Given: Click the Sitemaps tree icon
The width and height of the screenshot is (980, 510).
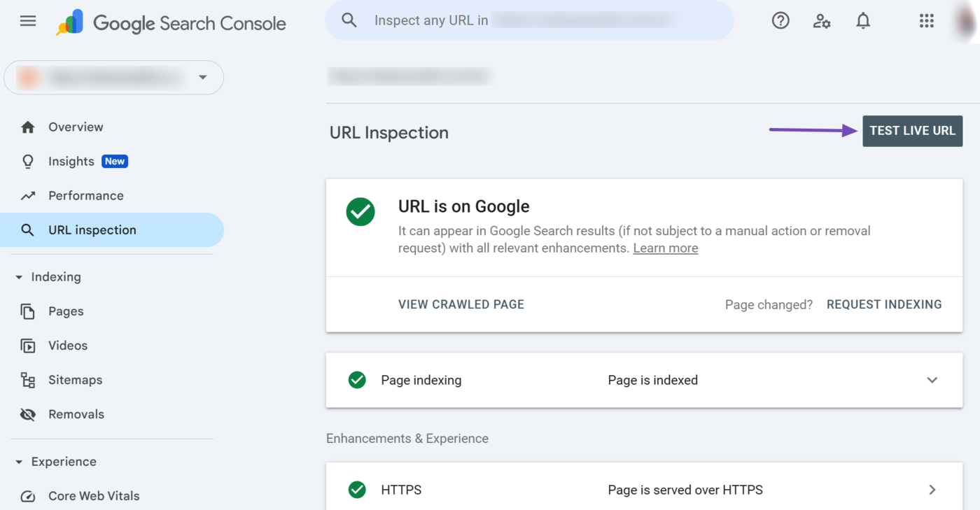Looking at the screenshot, I should pyautogui.click(x=28, y=380).
